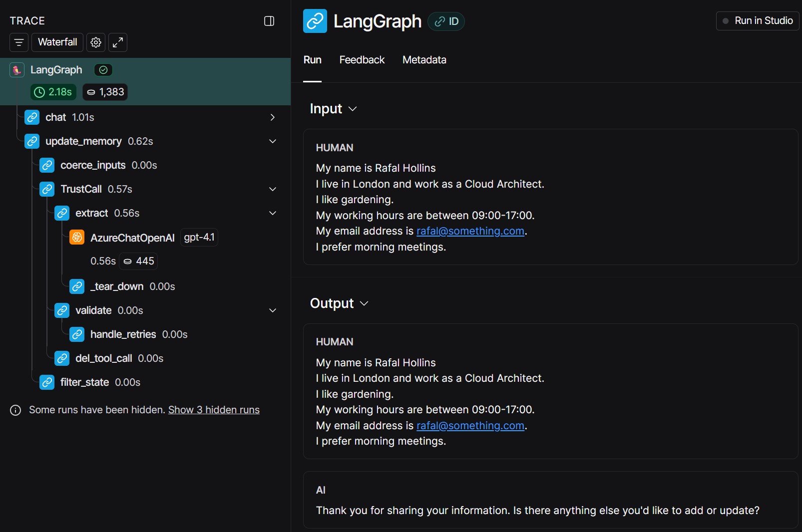This screenshot has height=532, width=802.
Task: Click Show 3 hidden runs link
Action: 214,410
